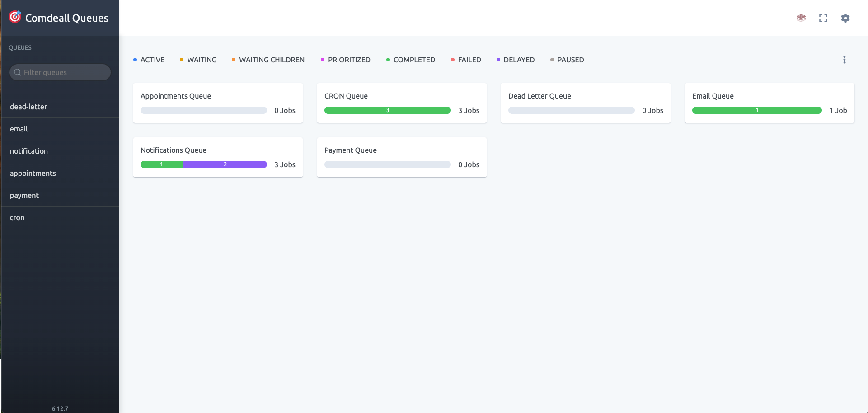
Task: Enter fullscreen mode via the fullscreen icon
Action: click(823, 18)
